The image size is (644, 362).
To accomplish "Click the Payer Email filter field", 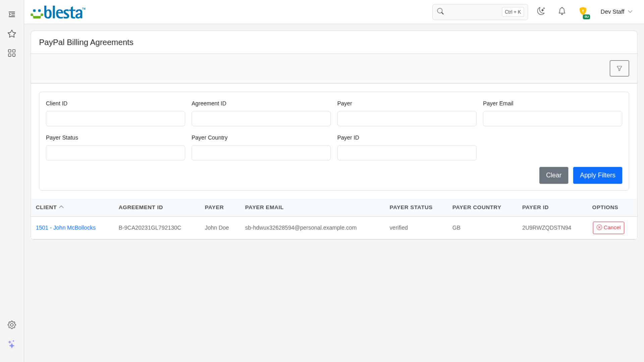I will pos(552,119).
